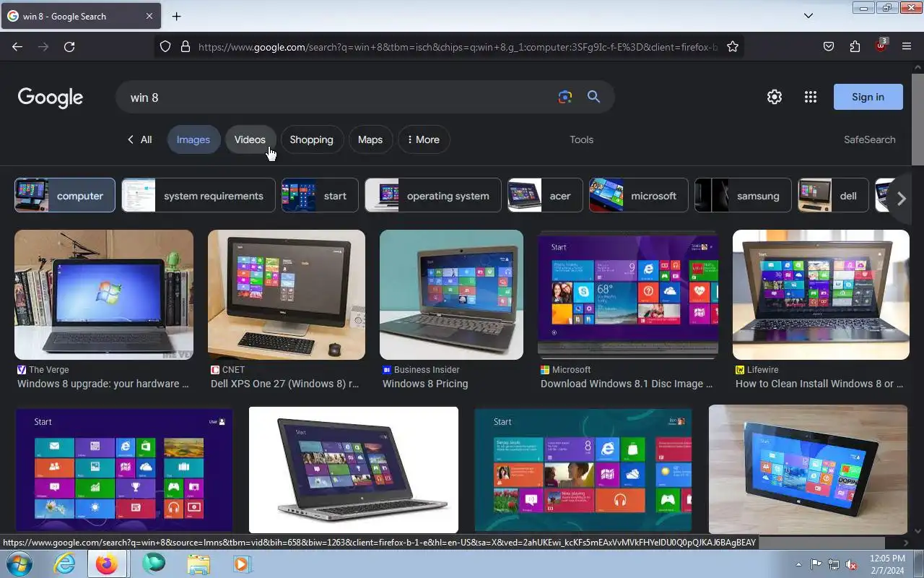Go back to All results
The image size is (924, 578).
click(x=139, y=139)
